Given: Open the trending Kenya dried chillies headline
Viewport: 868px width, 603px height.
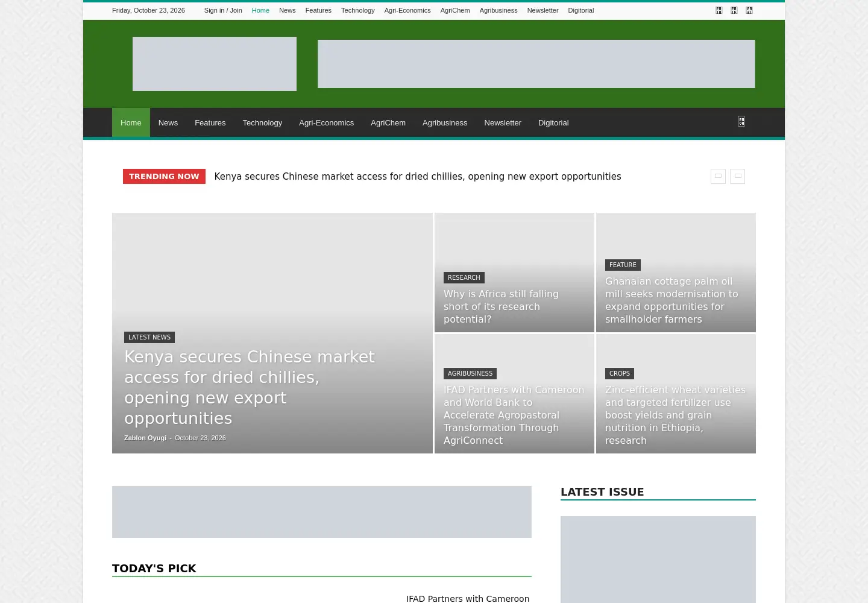Looking at the screenshot, I should point(418,176).
